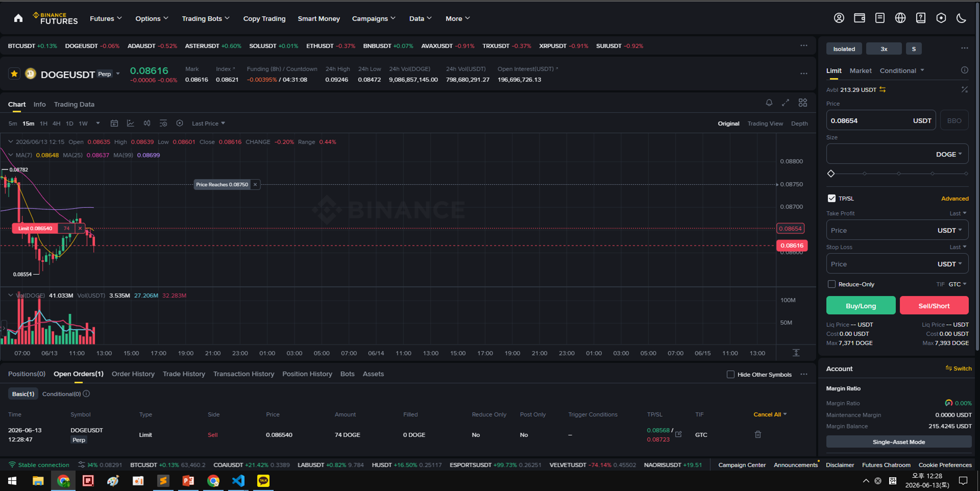Expand the Trading Bots menu
The width and height of the screenshot is (980, 491).
coord(205,18)
